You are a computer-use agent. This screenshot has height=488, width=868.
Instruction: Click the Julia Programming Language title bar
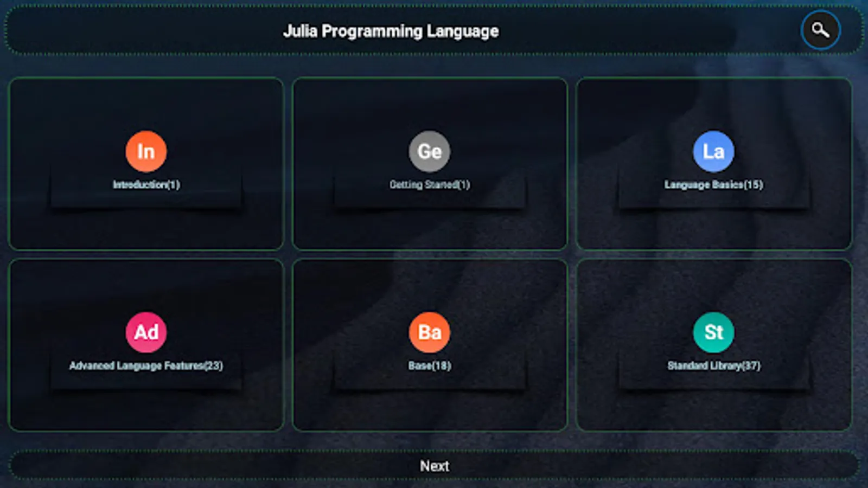pyautogui.click(x=390, y=31)
